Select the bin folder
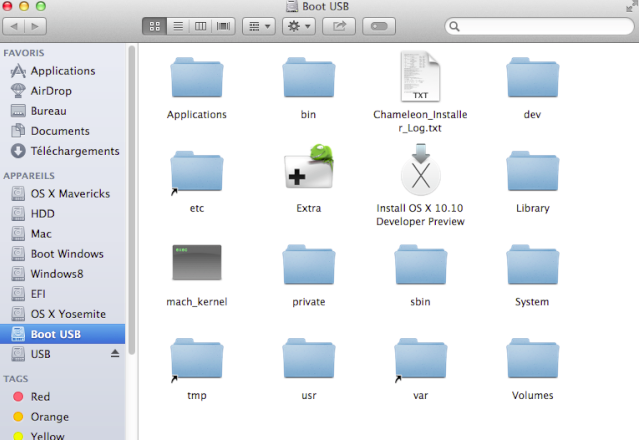 pos(309,78)
